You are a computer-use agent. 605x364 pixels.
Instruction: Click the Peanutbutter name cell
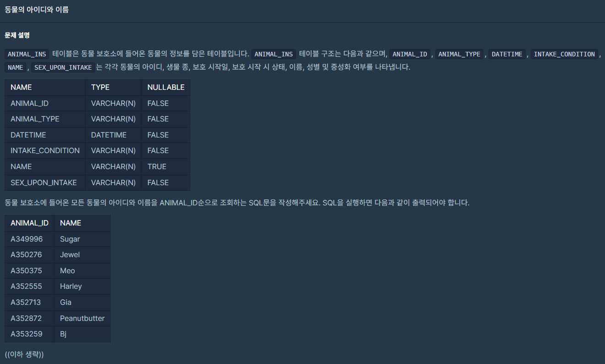point(82,318)
